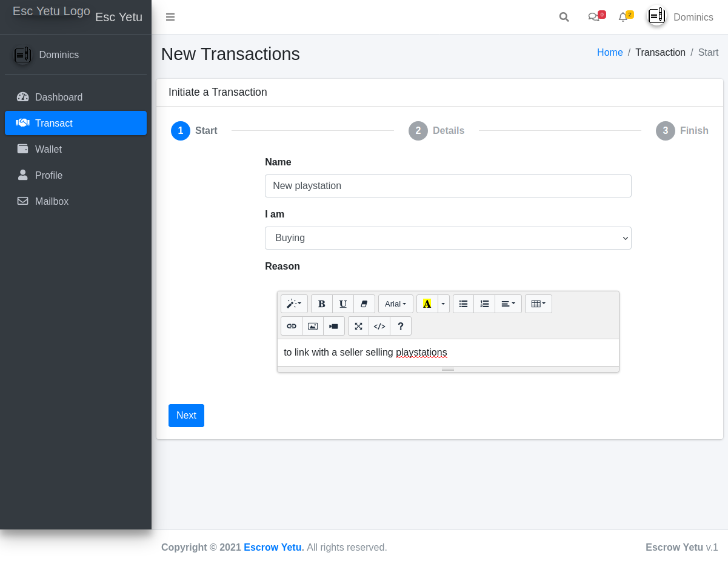This screenshot has width=728, height=564.
Task: Click the Home breadcrumb link
Action: coord(610,53)
